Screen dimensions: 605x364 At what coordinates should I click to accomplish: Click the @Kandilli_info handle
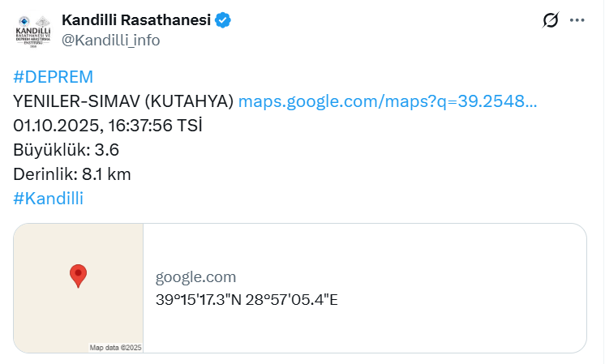pos(111,40)
